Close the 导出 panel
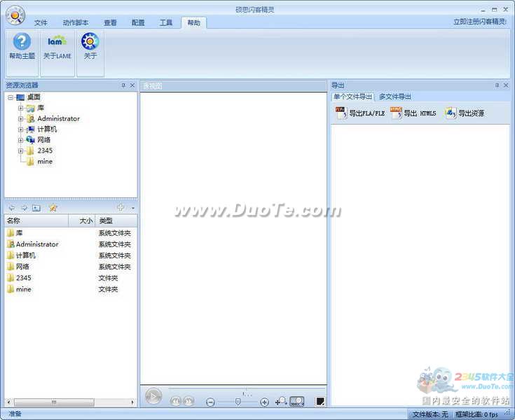 point(506,85)
